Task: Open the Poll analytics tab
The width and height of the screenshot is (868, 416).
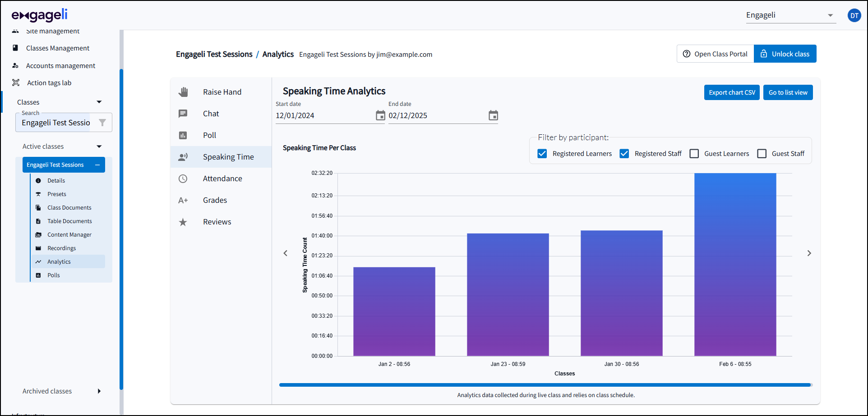Action: (x=221, y=135)
